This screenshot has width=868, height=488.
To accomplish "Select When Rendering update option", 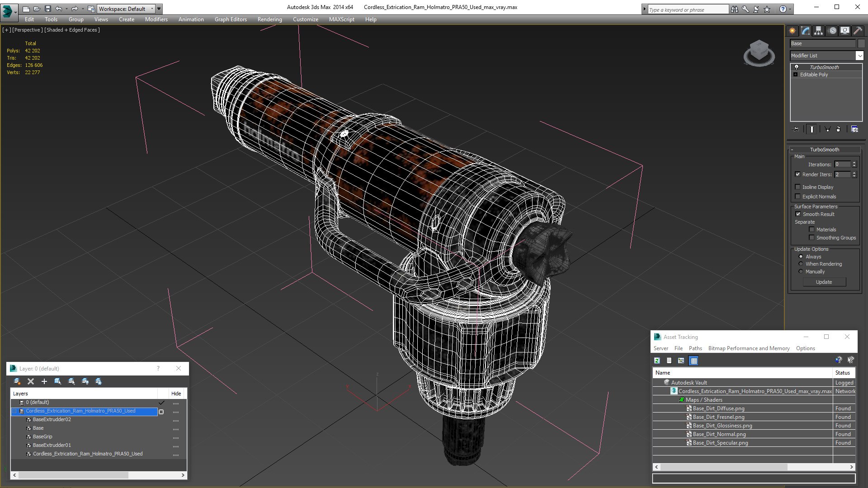I will pos(801,264).
